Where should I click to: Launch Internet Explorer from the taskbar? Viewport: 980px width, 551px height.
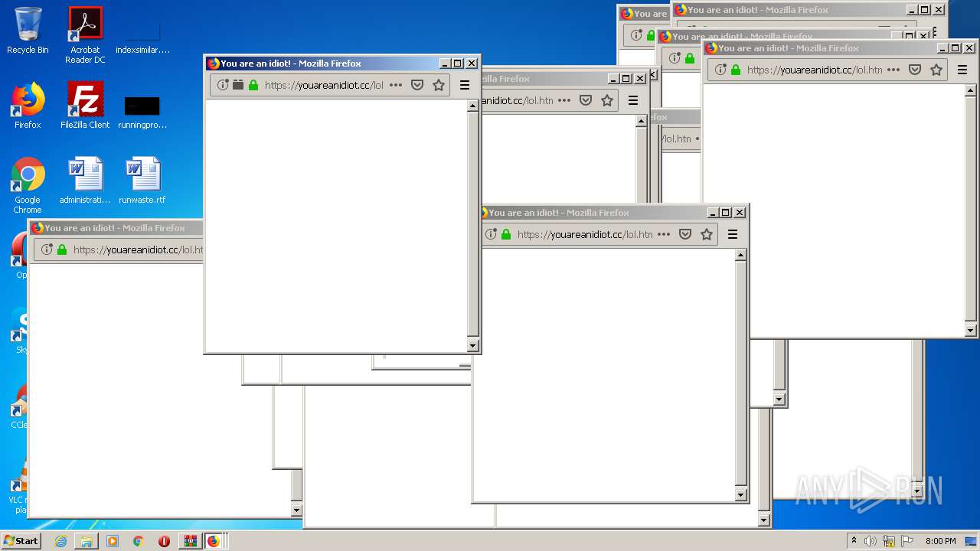click(60, 541)
